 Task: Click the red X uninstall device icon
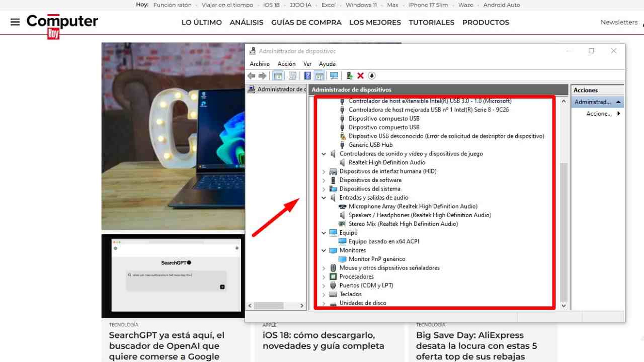360,76
